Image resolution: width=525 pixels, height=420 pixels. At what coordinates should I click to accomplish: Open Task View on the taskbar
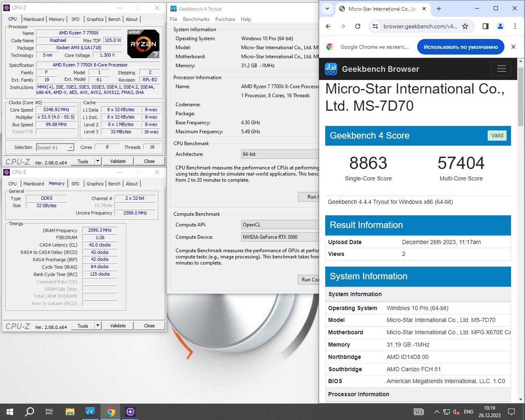tap(49, 412)
